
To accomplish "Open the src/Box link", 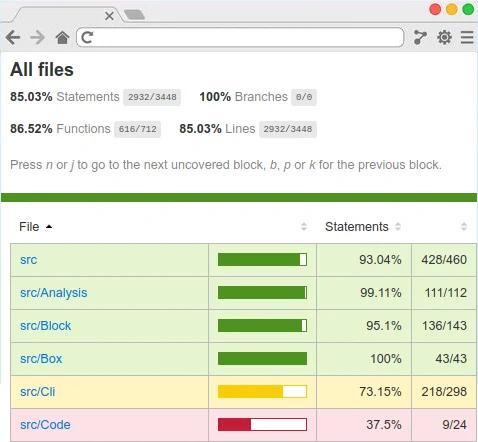I will [41, 359].
